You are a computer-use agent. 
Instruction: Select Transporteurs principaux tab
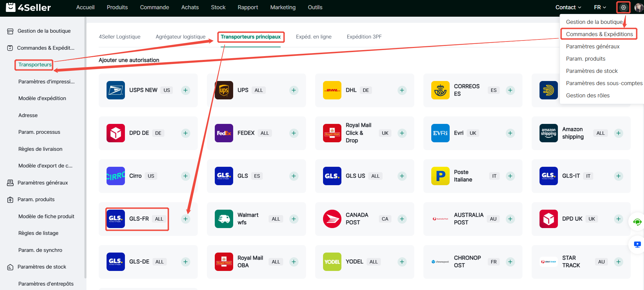click(251, 37)
